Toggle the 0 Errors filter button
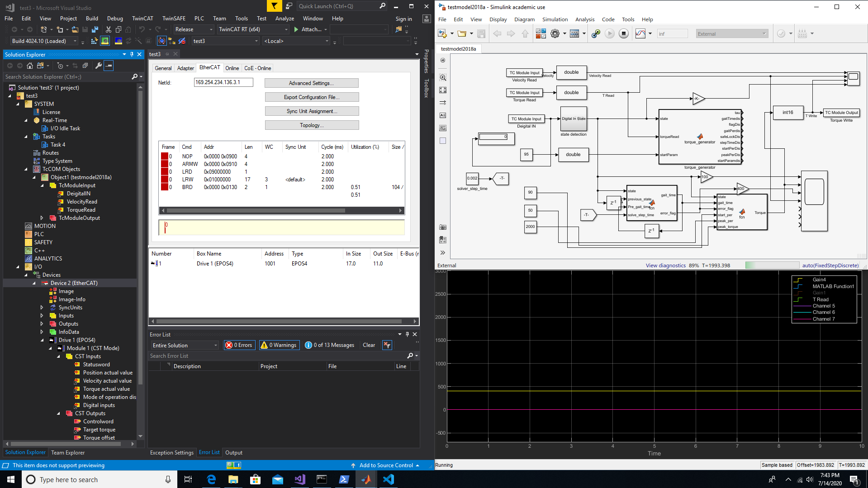The image size is (868, 488). pos(239,345)
